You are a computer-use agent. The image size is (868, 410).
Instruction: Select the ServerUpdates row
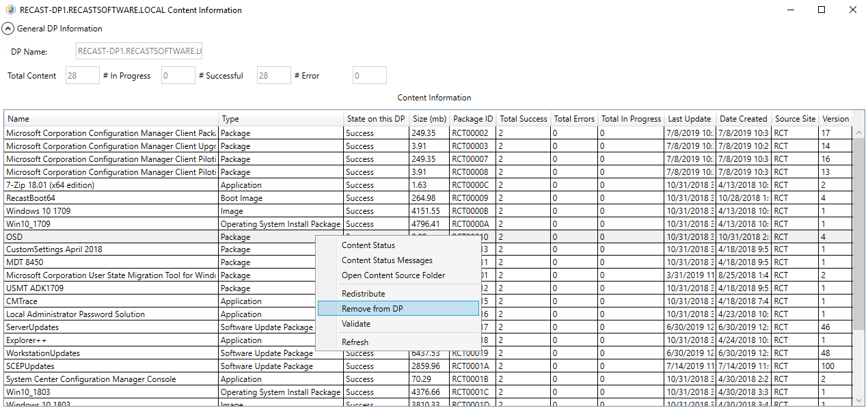pyautogui.click(x=429, y=327)
